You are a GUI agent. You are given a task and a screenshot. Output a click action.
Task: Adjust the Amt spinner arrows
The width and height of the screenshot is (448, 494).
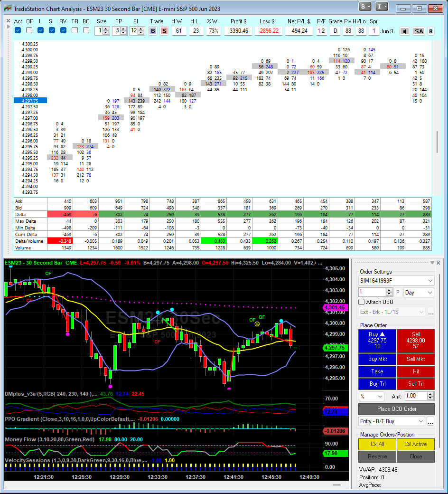[431, 396]
